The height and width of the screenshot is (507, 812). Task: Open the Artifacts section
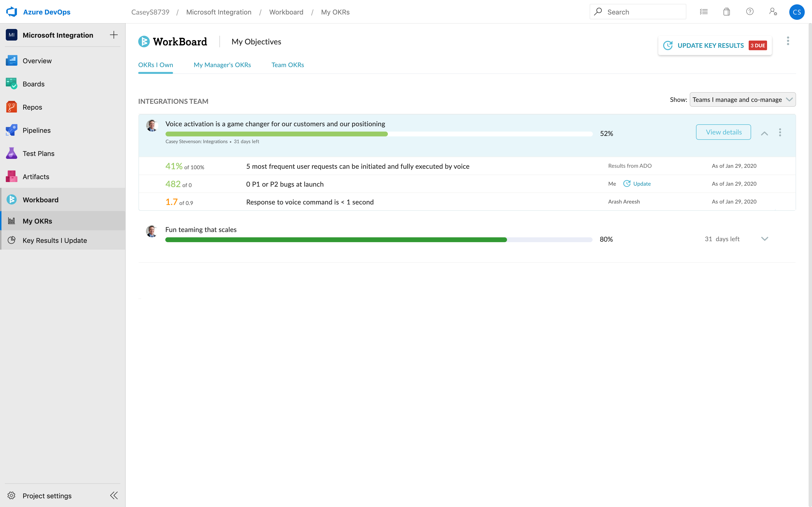point(36,176)
